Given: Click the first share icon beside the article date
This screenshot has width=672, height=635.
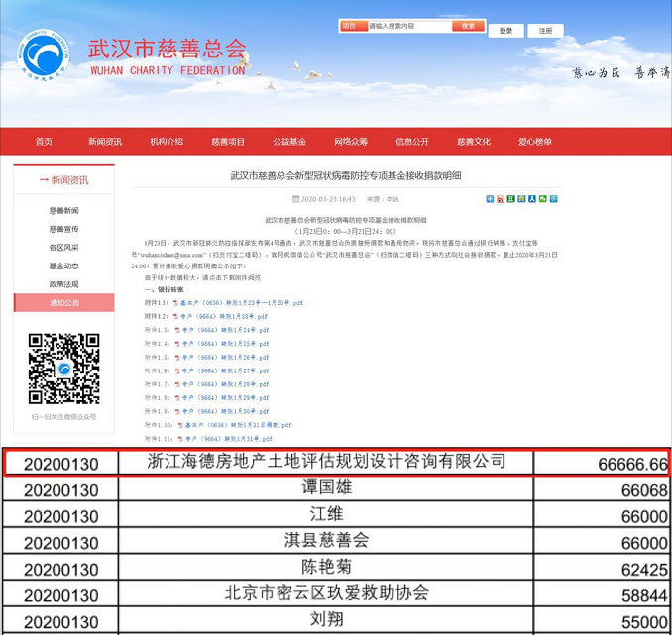Looking at the screenshot, I should 490,199.
